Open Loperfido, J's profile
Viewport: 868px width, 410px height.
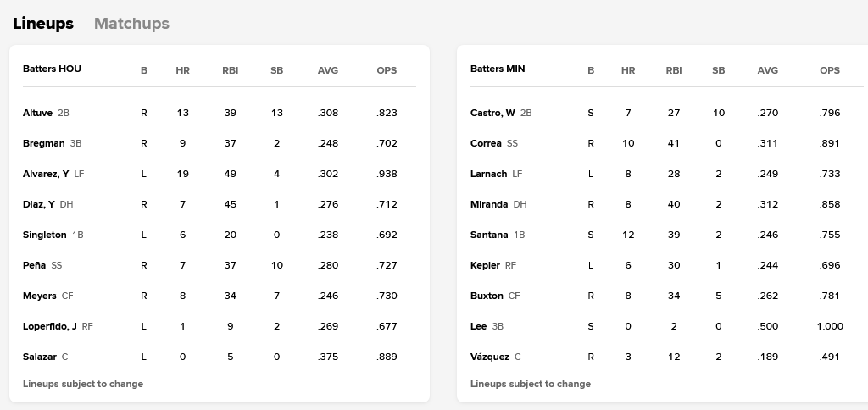(x=50, y=326)
